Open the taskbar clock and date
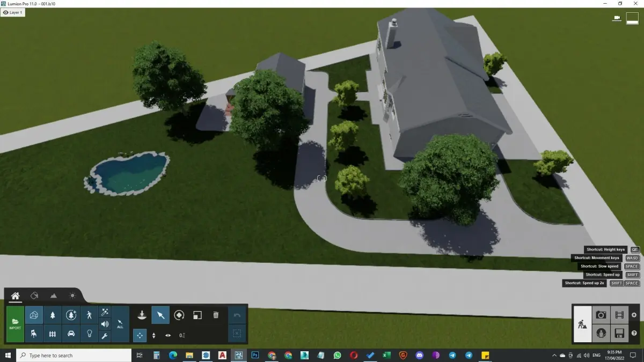644x362 pixels. [614, 355]
